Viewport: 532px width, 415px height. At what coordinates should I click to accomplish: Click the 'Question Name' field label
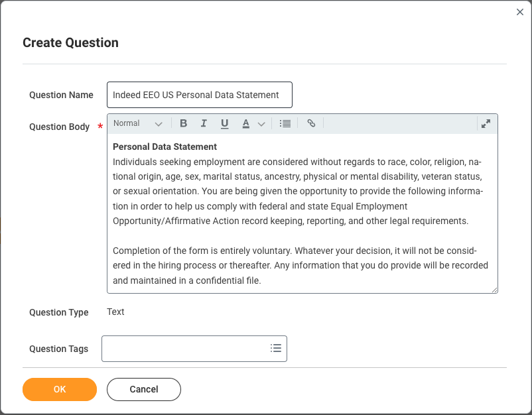click(61, 95)
